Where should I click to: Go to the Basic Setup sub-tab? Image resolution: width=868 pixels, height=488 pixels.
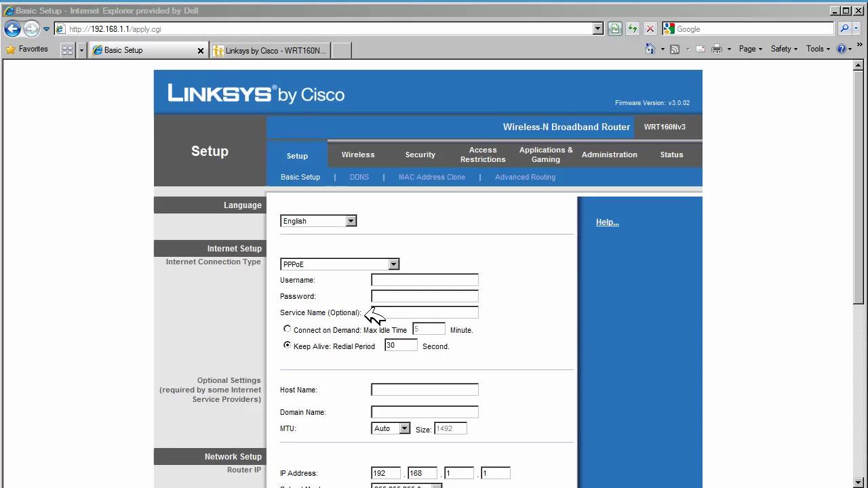pos(300,177)
